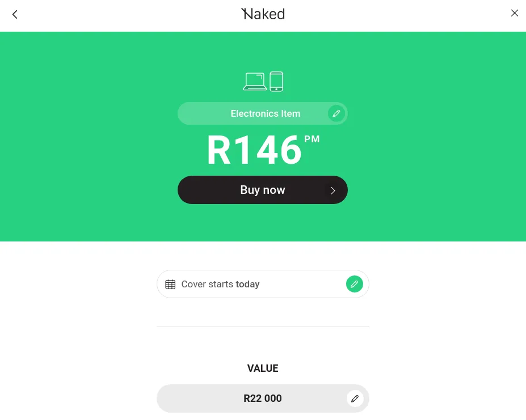Screen dimensions: 526x420
Task: Close the quote page with the X
Action: (514, 13)
